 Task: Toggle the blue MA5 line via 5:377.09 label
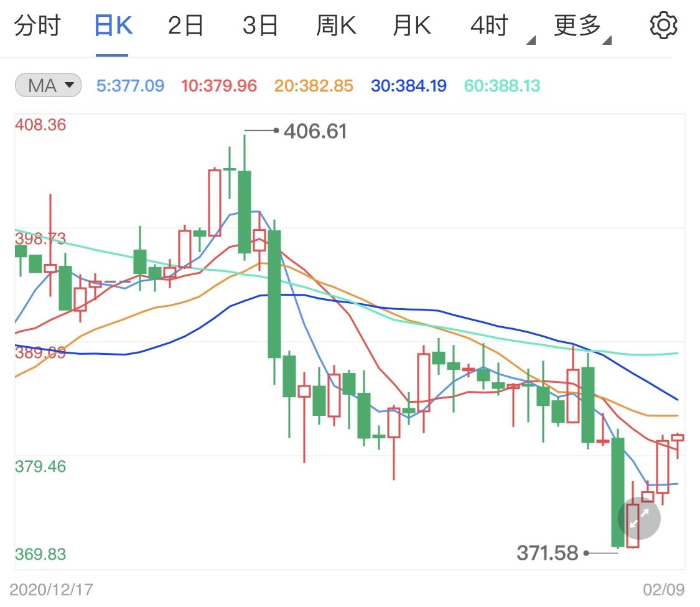click(129, 85)
